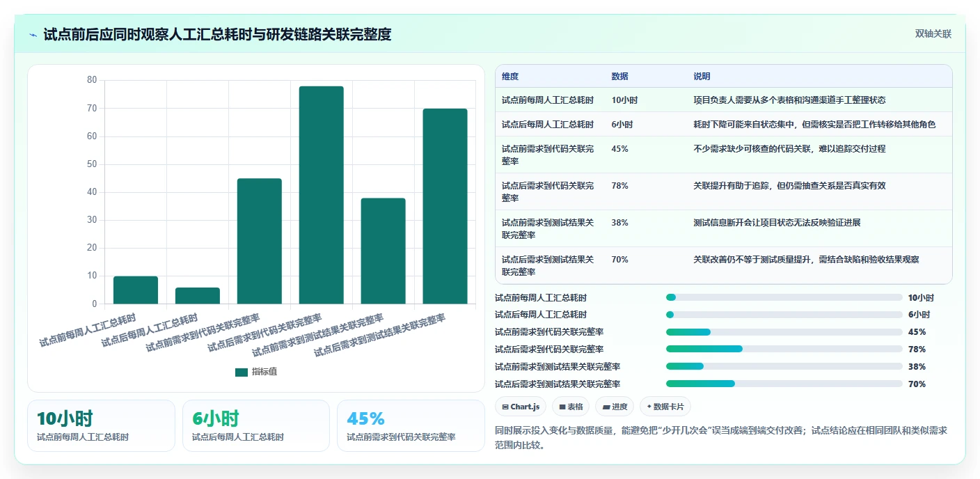
Task: Click the chart bar for 试点前需求到代码关联完整率
Action: [x=260, y=241]
